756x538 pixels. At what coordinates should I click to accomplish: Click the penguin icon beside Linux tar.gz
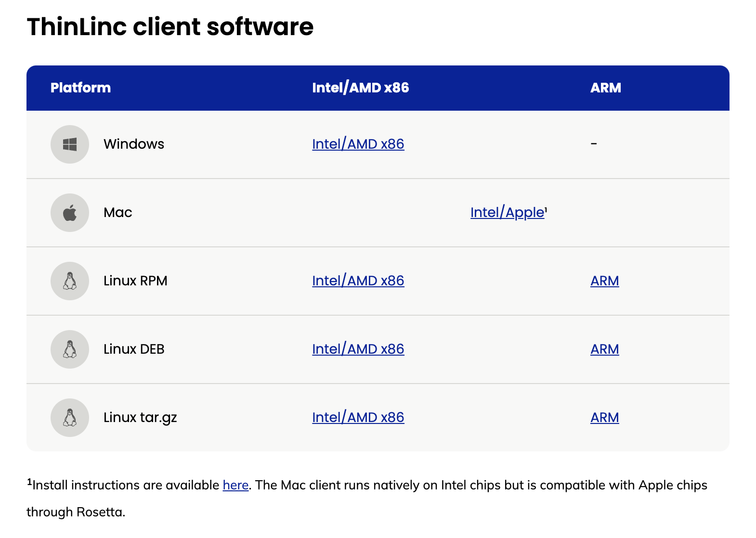pyautogui.click(x=70, y=418)
